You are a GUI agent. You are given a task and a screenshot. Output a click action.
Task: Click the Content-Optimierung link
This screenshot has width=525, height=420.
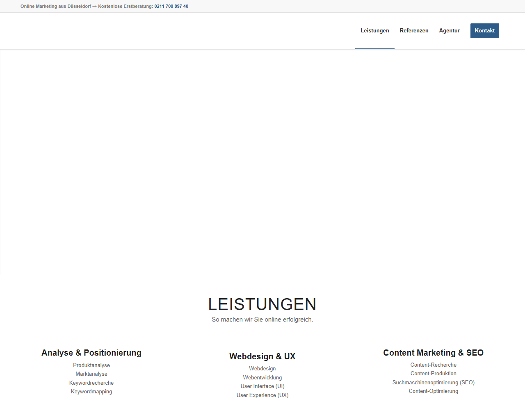pos(433,391)
